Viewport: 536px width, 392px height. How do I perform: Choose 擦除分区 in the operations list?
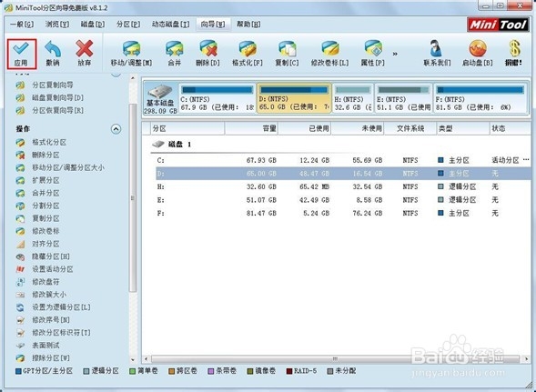click(x=51, y=357)
